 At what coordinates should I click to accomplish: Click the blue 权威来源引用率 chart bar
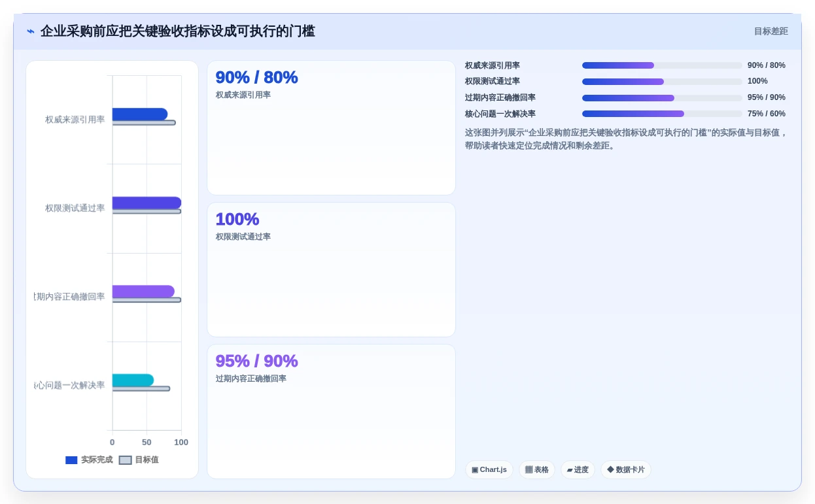click(139, 114)
